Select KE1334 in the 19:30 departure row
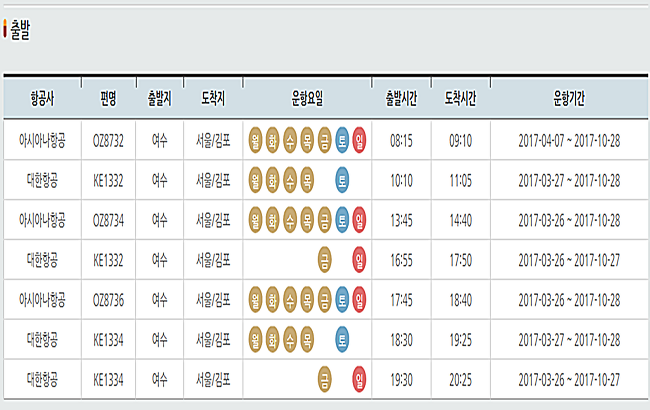Screen dimensions: 650x410 coord(108,380)
